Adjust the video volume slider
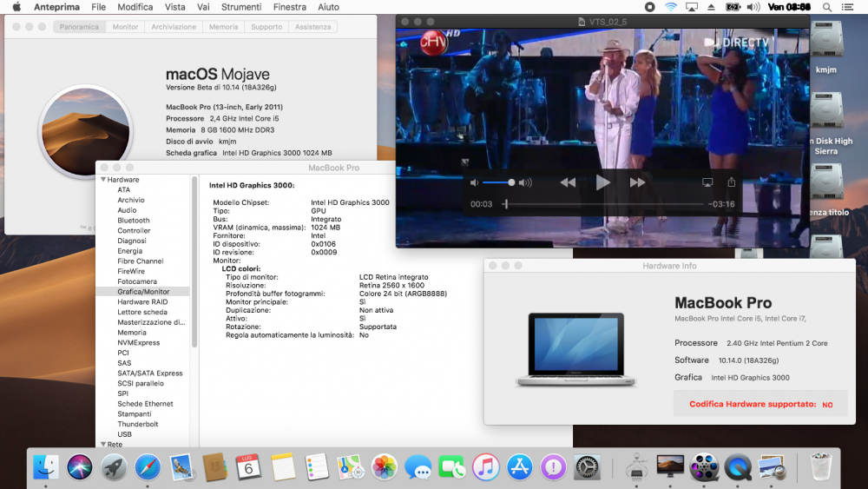This screenshot has height=489, width=868. 497,182
